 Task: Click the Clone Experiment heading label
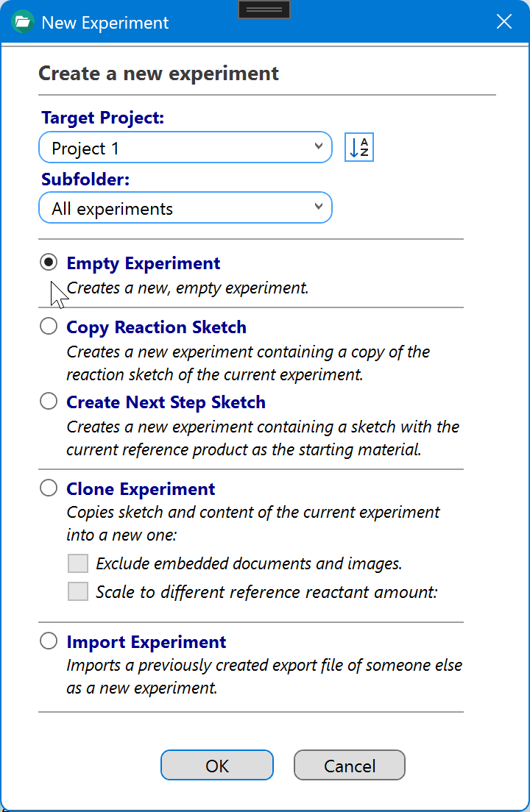141,489
